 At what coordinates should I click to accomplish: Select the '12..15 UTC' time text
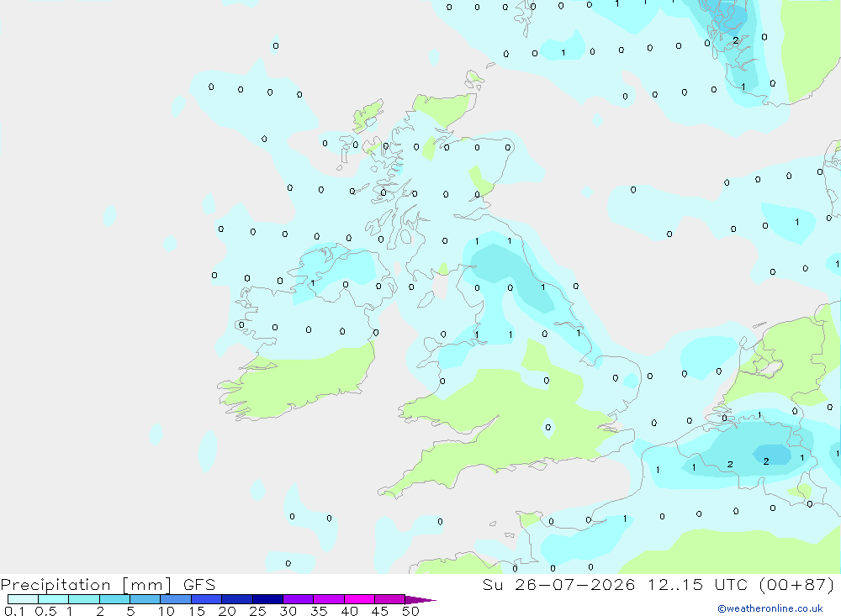tap(697, 585)
